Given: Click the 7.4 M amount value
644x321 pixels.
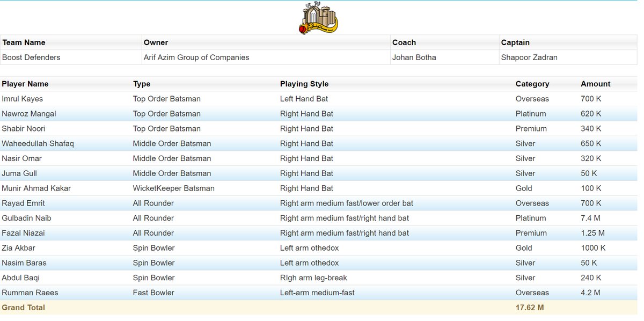Looking at the screenshot, I should (x=590, y=218).
